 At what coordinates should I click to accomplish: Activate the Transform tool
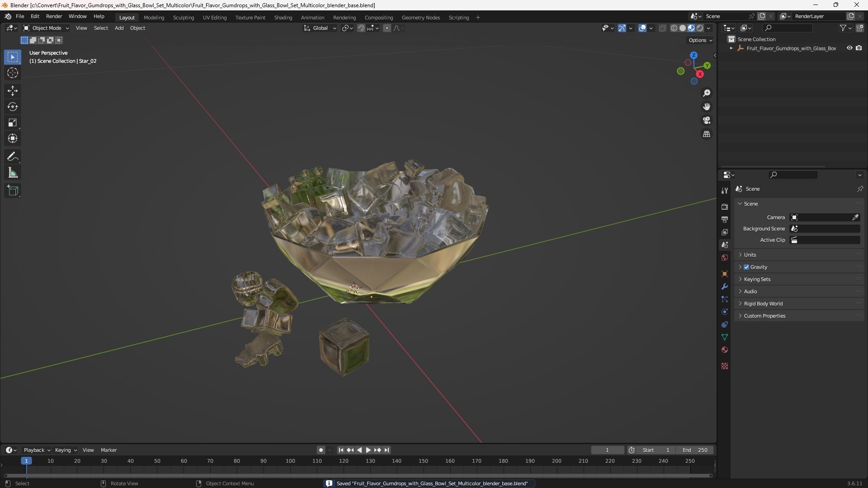coord(13,138)
